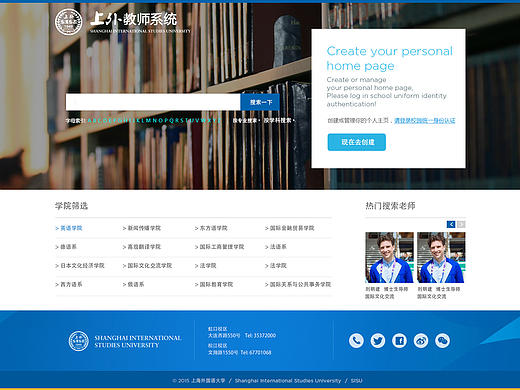
Task: Click the 搜索一下 search button
Action: (261, 102)
